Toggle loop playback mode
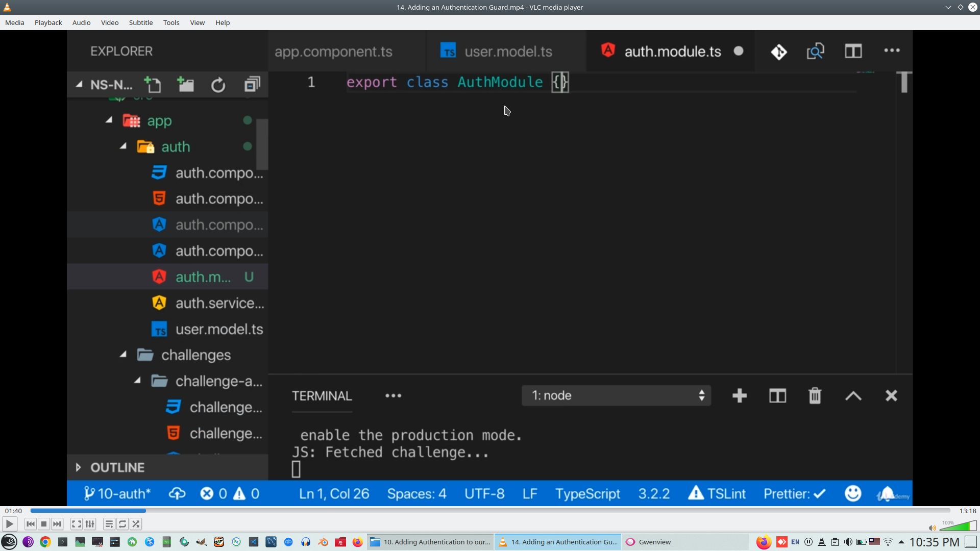This screenshot has height=551, width=980. (x=122, y=524)
